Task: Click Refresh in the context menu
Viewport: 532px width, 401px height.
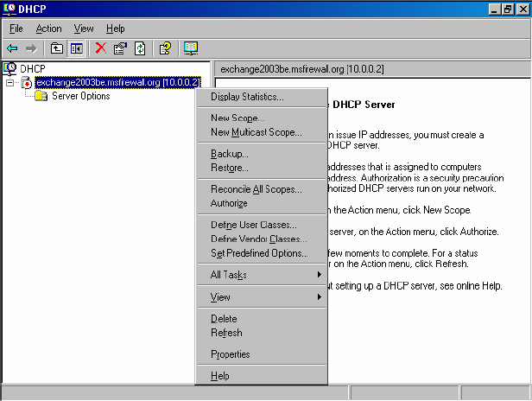Action: (x=262, y=333)
